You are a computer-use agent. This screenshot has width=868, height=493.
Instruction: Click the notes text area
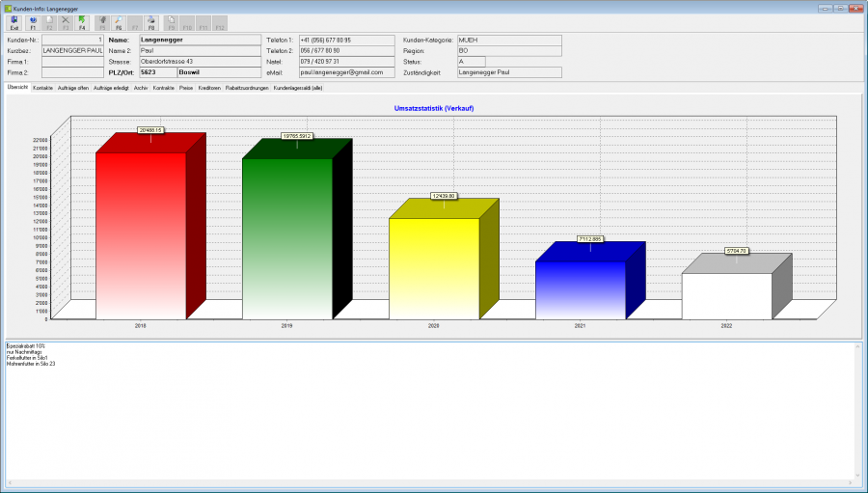point(429,410)
